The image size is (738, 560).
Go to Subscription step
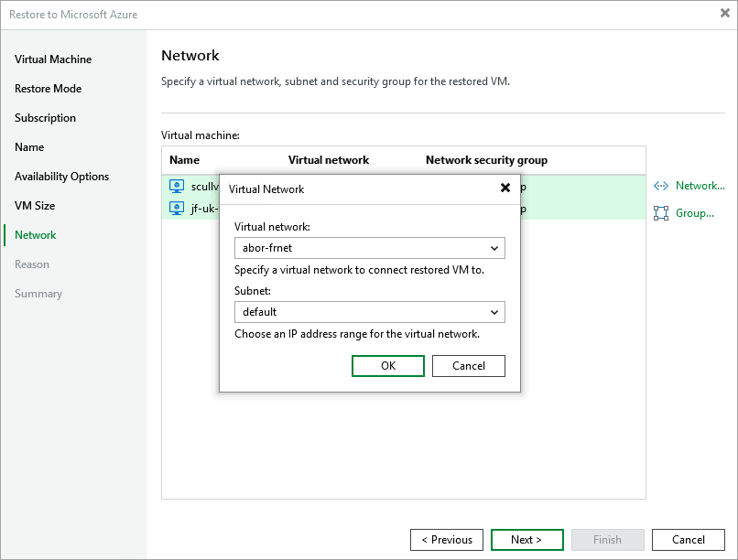coord(45,117)
